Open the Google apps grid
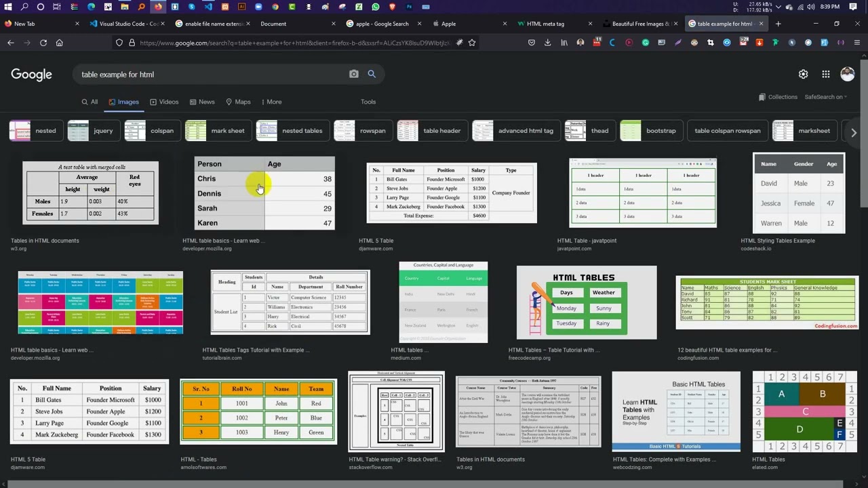 825,75
